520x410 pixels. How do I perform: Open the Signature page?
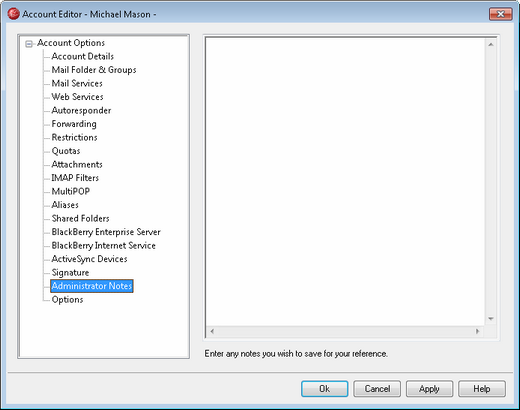[x=70, y=273]
